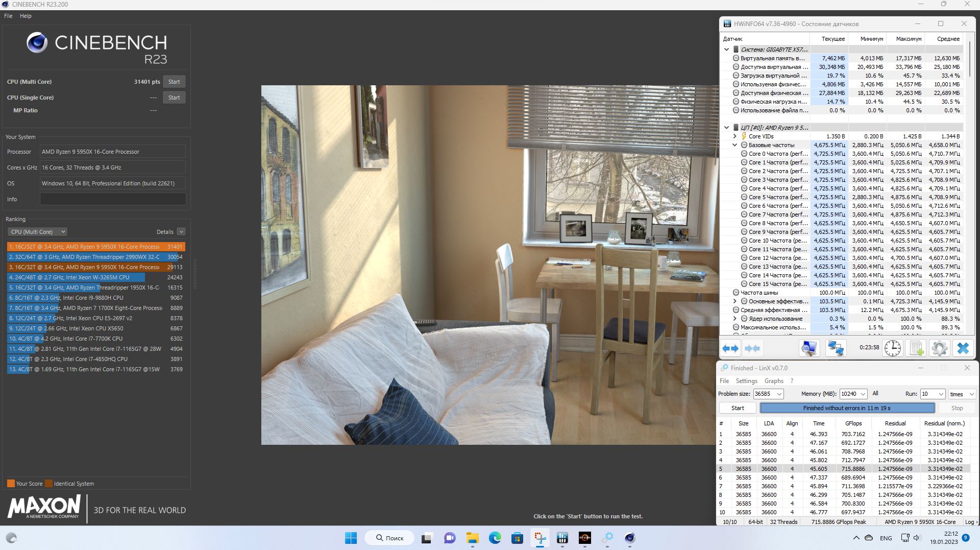This screenshot has height=550, width=980.
Task: Click the Cinebench logo sphere icon
Action: [x=37, y=43]
